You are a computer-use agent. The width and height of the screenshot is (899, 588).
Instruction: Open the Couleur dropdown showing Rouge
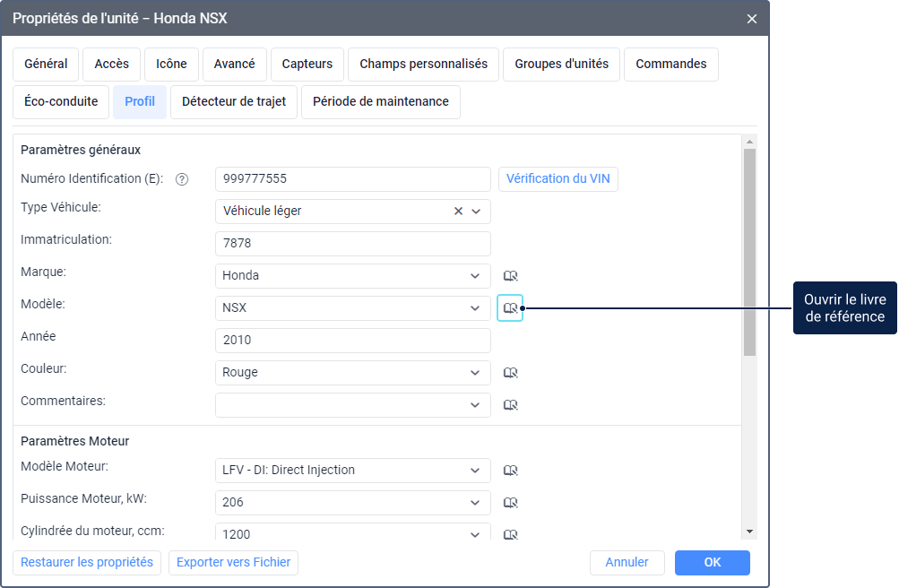(x=475, y=373)
